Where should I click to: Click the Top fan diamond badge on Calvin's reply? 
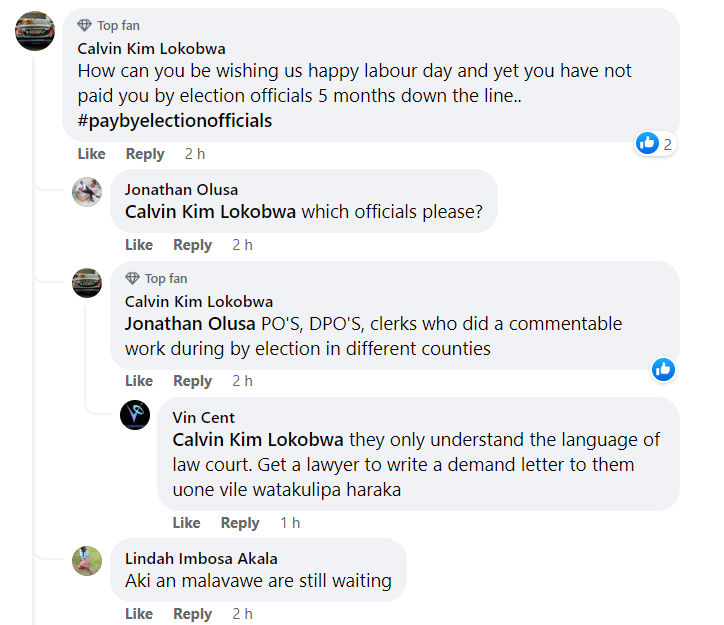coord(132,279)
